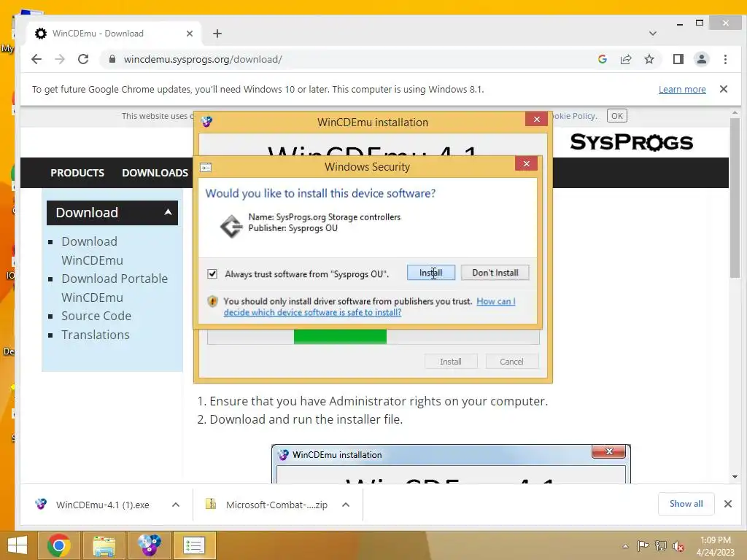Viewport: 747px width, 560px height.
Task: Click the Chrome forward arrow
Action: (x=60, y=59)
